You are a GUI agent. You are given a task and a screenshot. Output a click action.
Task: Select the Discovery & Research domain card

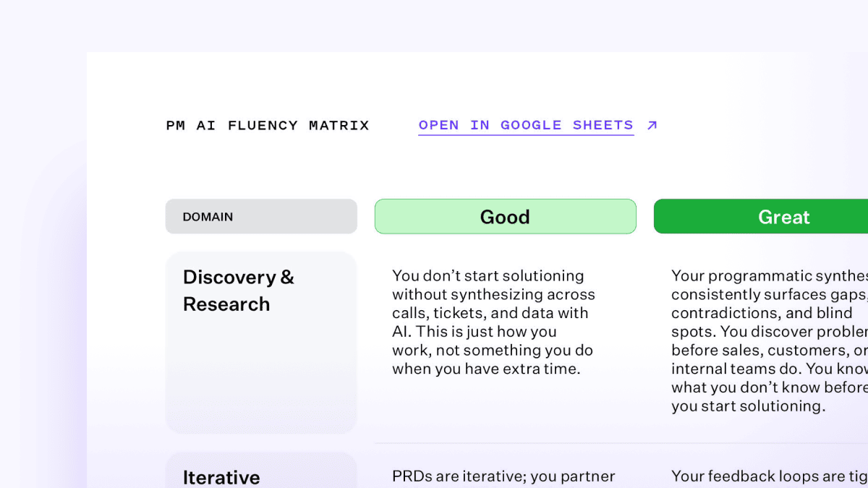pos(261,343)
